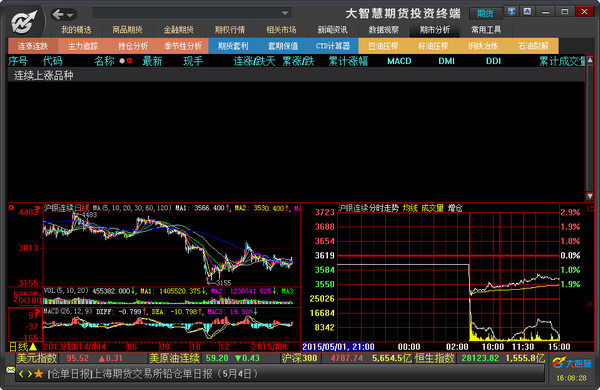This screenshot has height=390, width=600.
Task: Click the 2015/05/01, 21:00 date label
Action: [x=338, y=347]
